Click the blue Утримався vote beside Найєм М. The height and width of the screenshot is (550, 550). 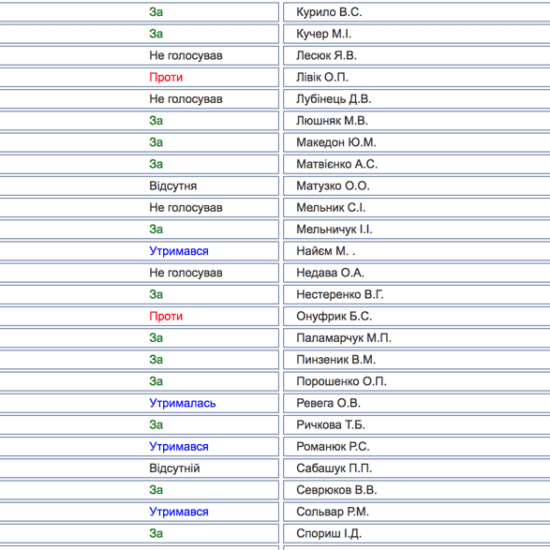click(x=179, y=251)
